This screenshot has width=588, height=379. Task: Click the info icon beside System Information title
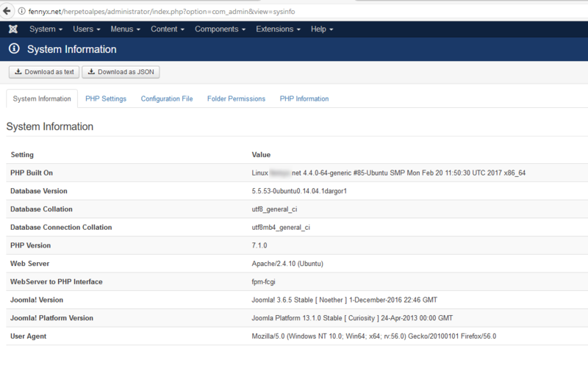pyautogui.click(x=14, y=48)
